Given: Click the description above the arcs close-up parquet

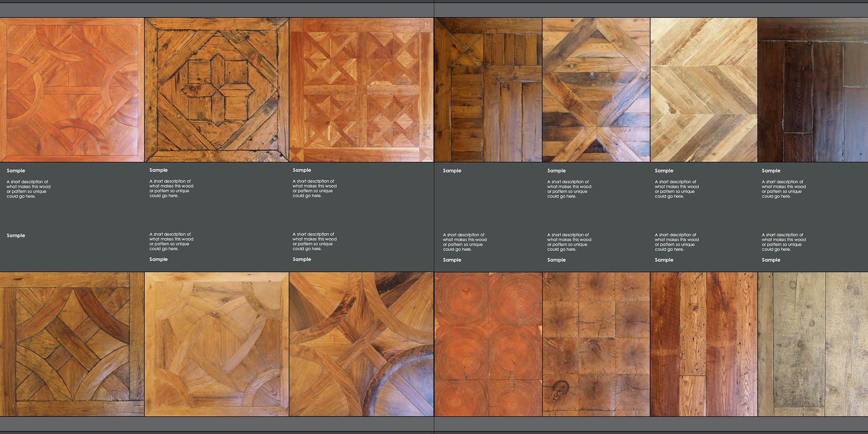Looking at the screenshot, I should tap(315, 241).
